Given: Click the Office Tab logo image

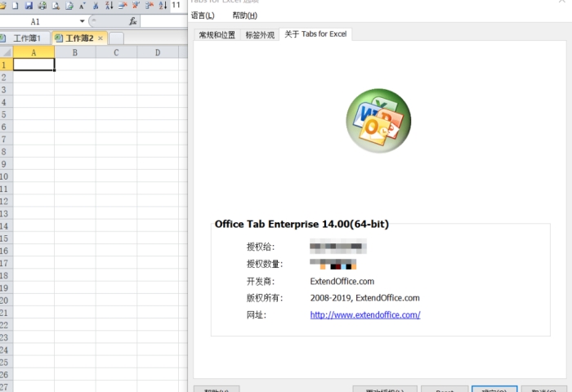Looking at the screenshot, I should click(378, 122).
